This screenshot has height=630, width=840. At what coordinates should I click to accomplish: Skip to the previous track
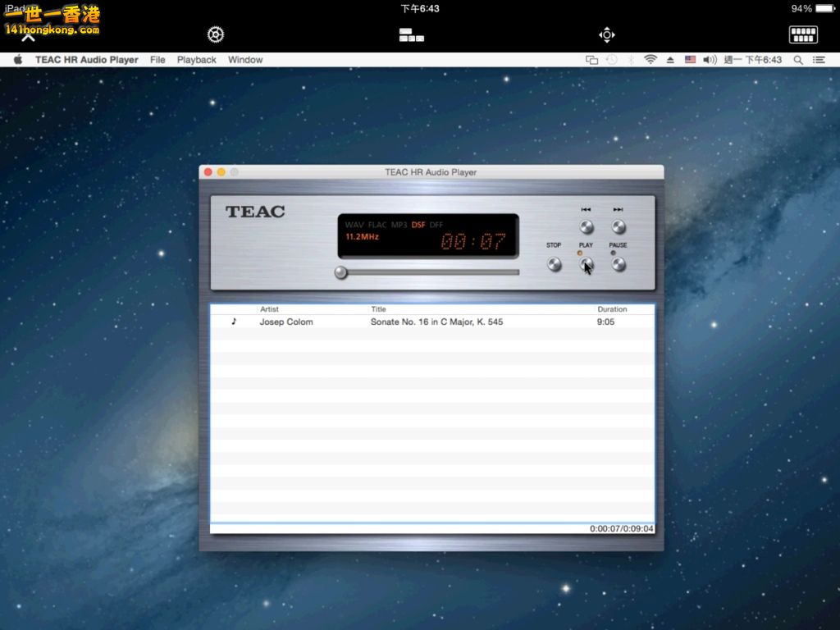pyautogui.click(x=586, y=227)
